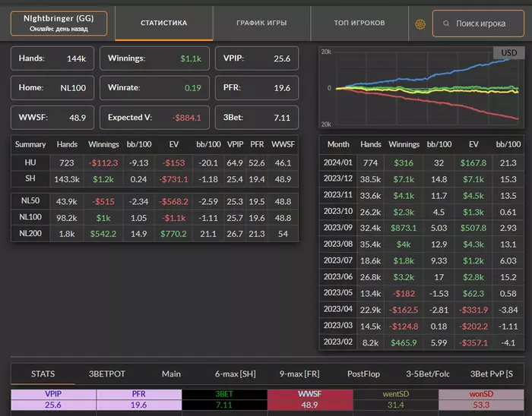
Task: Open the Статистика tab
Action: click(164, 23)
